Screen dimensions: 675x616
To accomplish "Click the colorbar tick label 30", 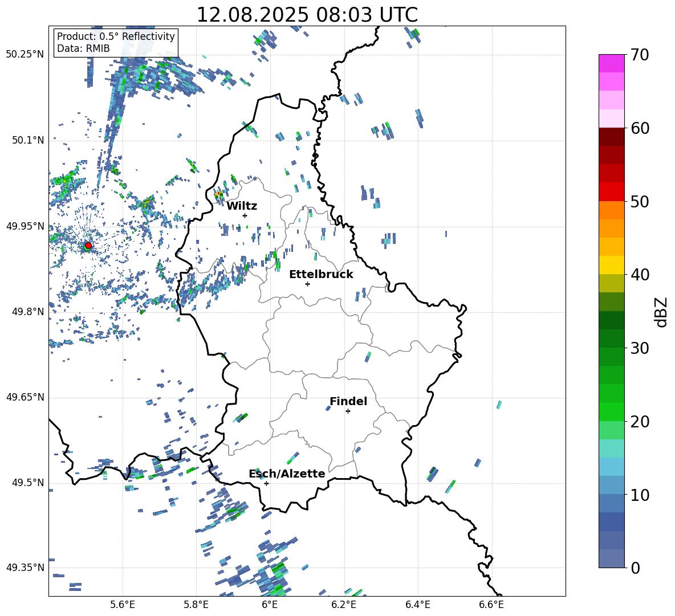I will pos(640,348).
